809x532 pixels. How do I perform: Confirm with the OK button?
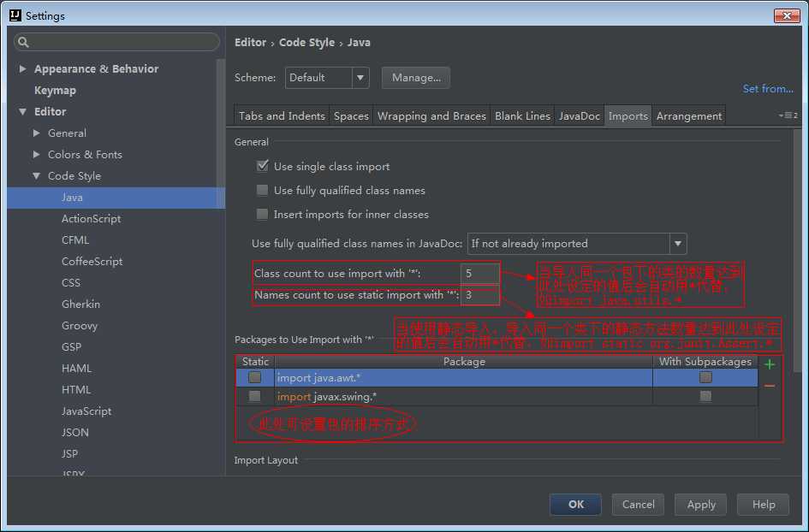coord(576,504)
